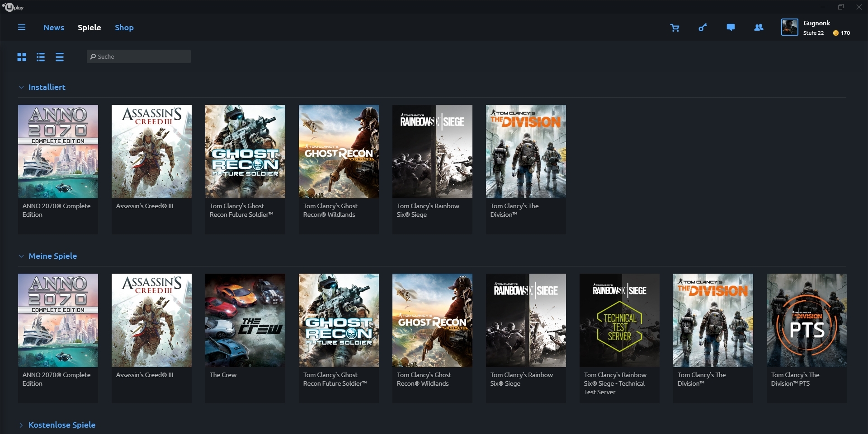The width and height of the screenshot is (868, 434).
Task: Open installed Ghost Recon Wildlands cover
Action: (x=339, y=151)
